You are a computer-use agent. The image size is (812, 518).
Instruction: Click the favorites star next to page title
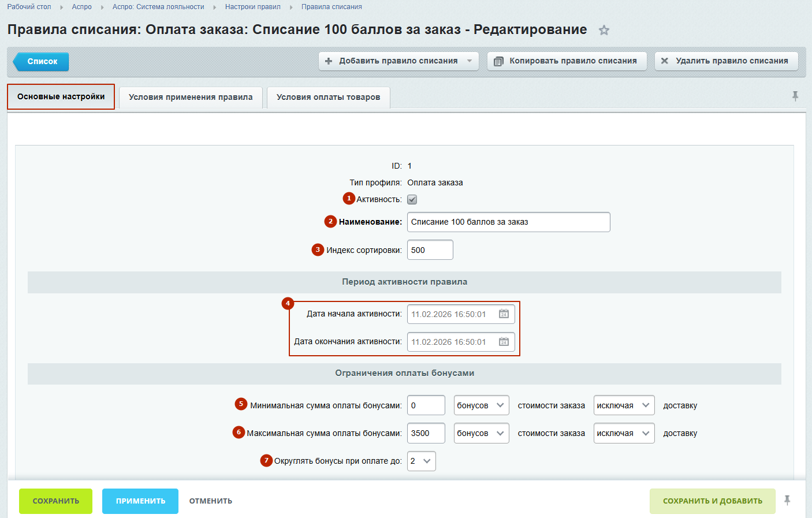pos(604,31)
